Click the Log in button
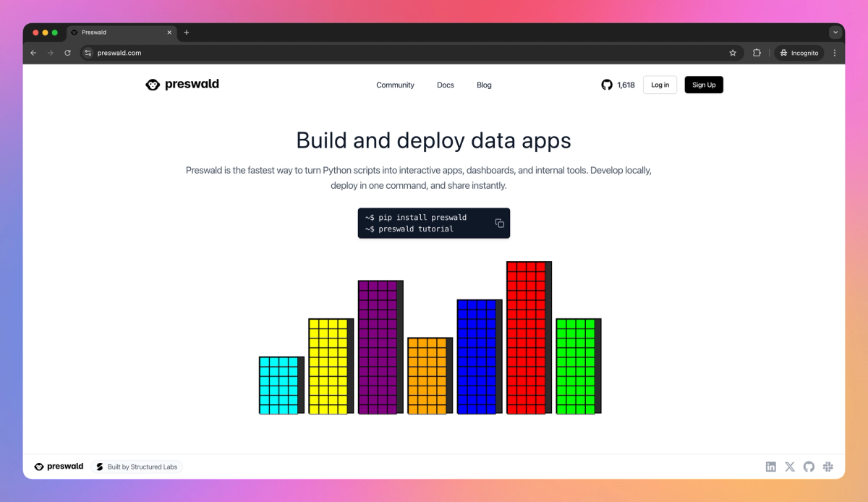Screen dimensions: 868x502 point(660,85)
